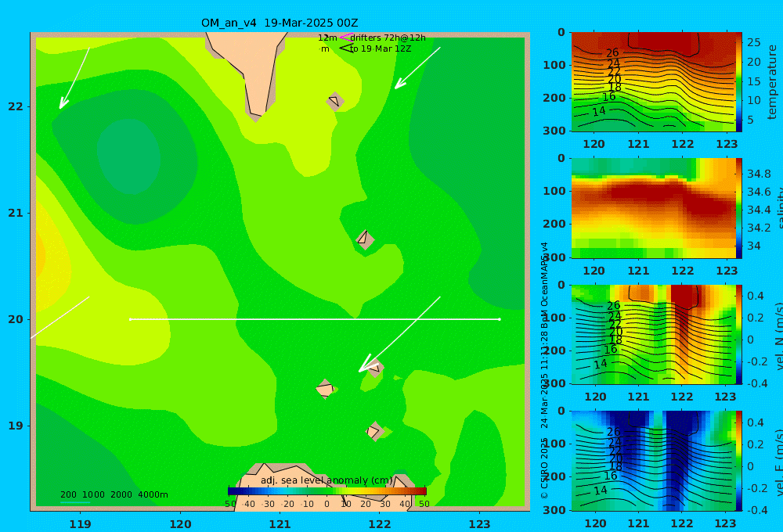This screenshot has height=532, width=783.
Task: Click the vertical CSIRO copyright text
Action: (544, 370)
